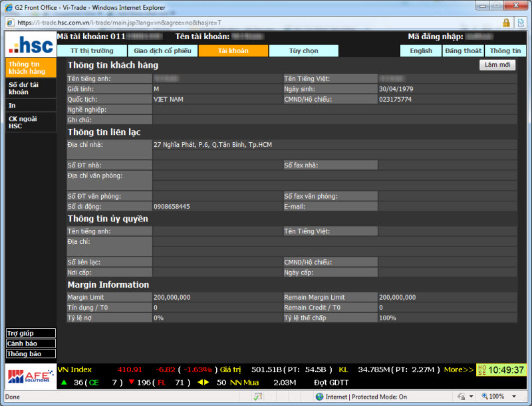Image resolution: width=532 pixels, height=406 pixels.
Task: Click the hsc logo
Action: coord(31,45)
